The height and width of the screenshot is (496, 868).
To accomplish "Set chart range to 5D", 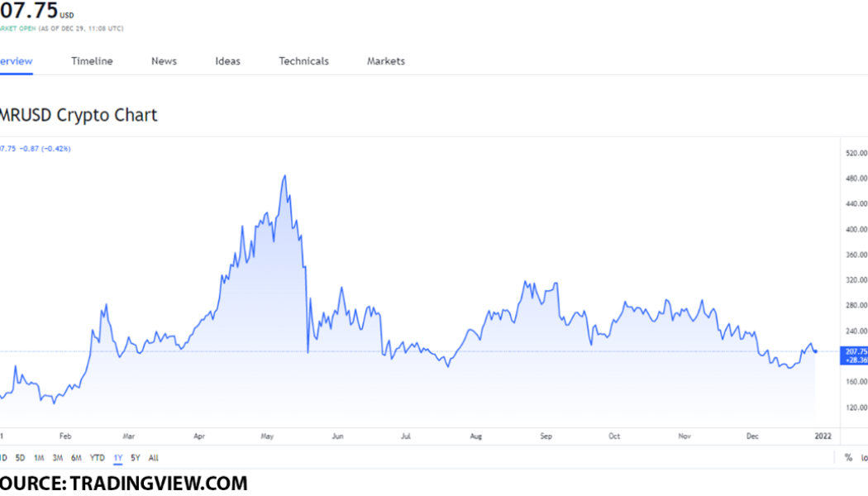I will click(20, 458).
